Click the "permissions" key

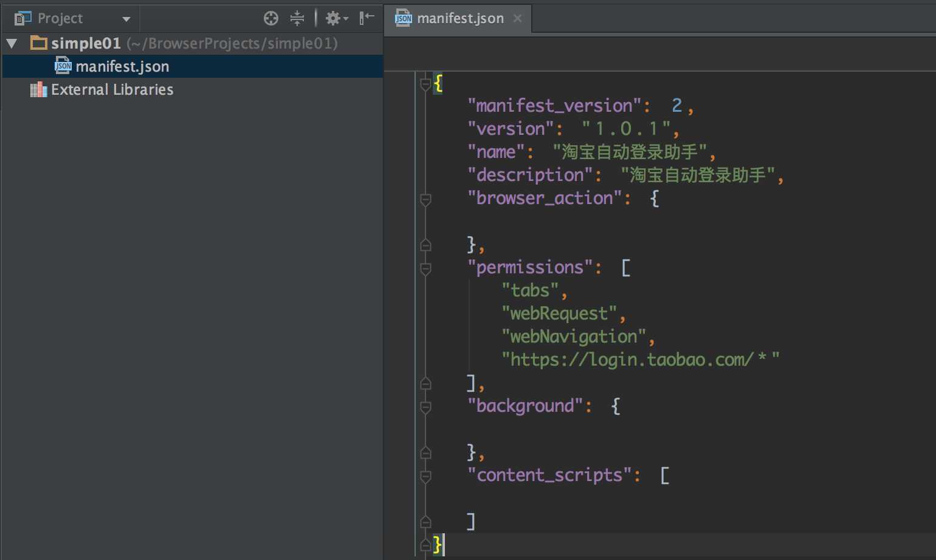(x=530, y=267)
